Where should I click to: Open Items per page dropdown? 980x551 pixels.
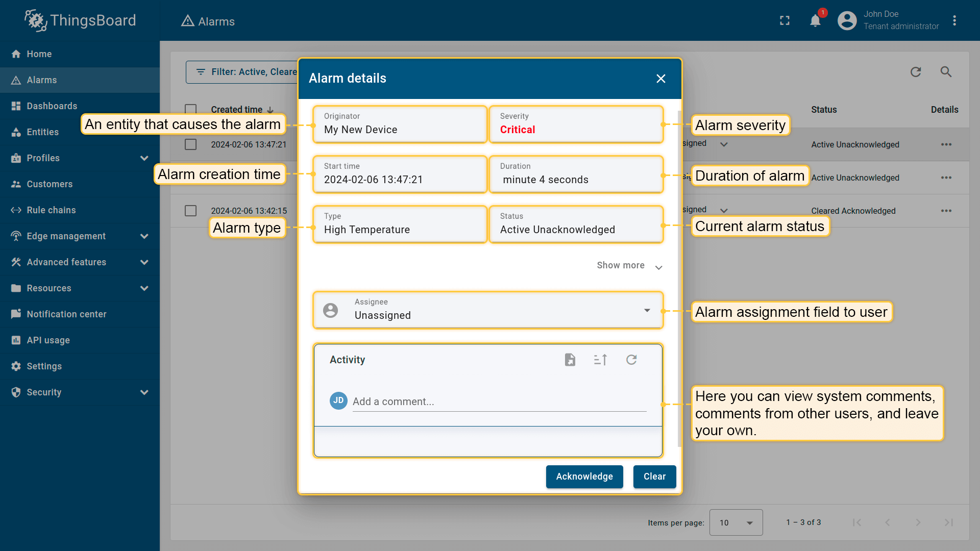(x=736, y=522)
